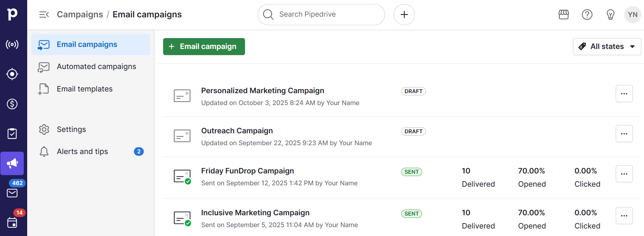The height and width of the screenshot is (236, 644).
Task: Open options for Personalized Marketing Campaign
Action: (x=624, y=94)
